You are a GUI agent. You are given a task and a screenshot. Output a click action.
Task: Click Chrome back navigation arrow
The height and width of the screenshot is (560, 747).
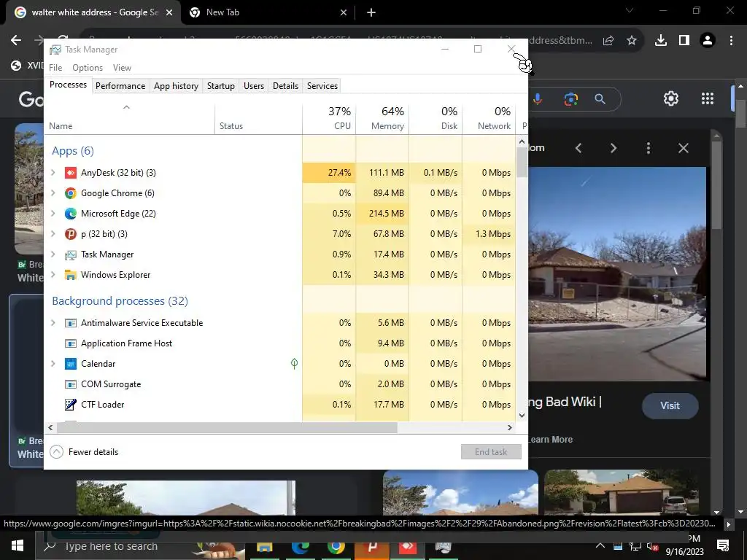[16, 41]
